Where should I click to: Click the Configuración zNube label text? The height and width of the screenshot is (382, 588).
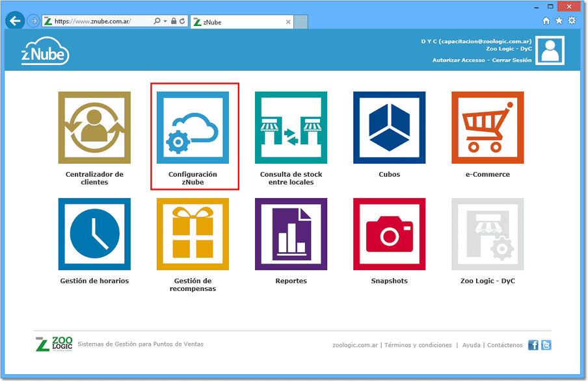tap(193, 178)
